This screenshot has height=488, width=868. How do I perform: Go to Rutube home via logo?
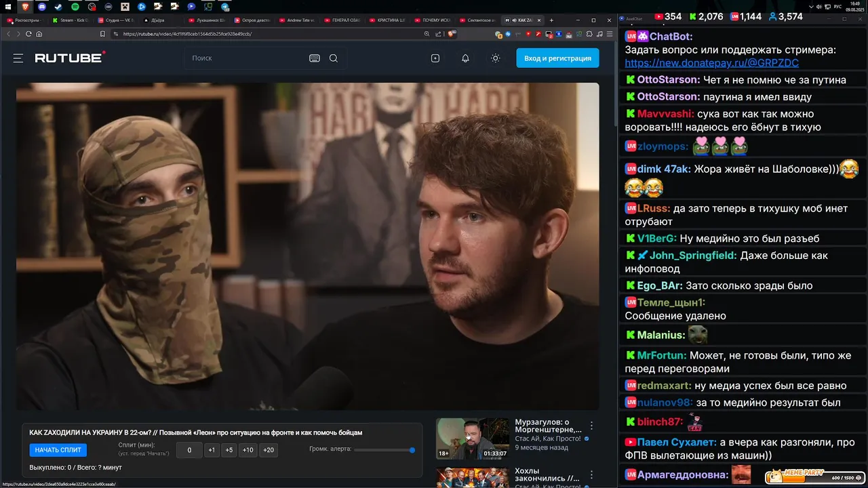[70, 58]
